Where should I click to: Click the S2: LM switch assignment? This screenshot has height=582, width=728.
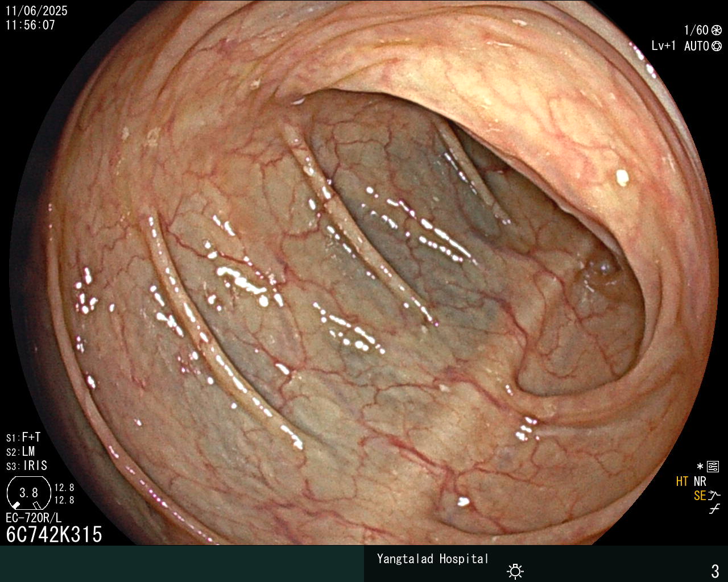(x=20, y=452)
